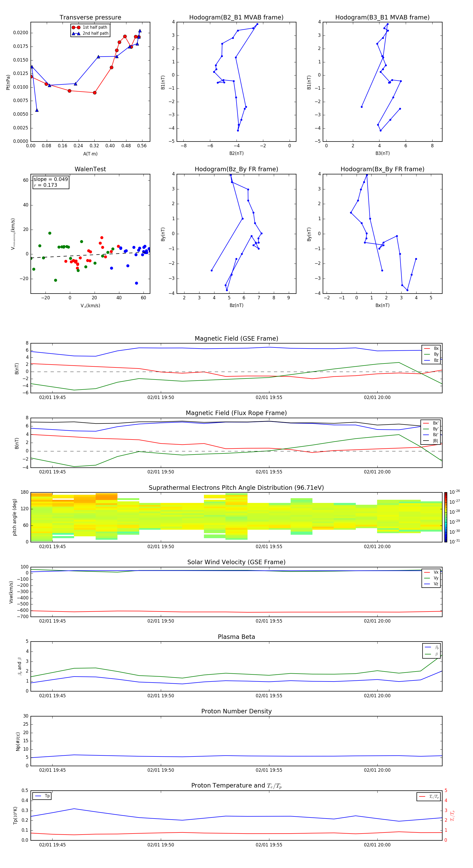Click the Bx legend entry in GSE plot
Image resolution: width=473 pixels, height=868 pixels.
click(431, 349)
